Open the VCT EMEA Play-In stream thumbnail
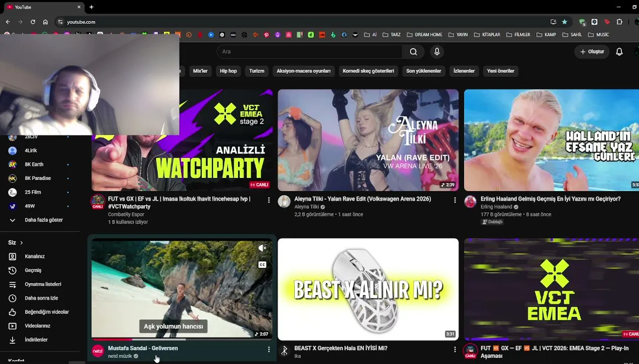 [552, 289]
